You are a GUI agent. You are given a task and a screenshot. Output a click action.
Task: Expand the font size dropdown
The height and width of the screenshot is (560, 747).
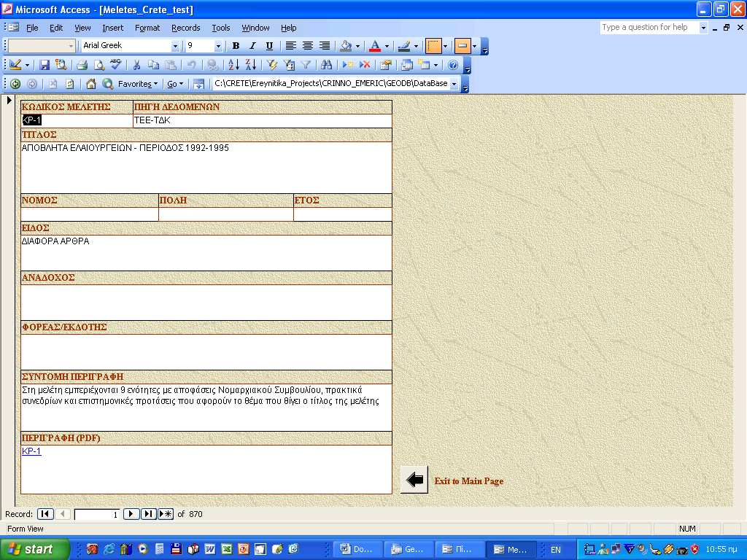pyautogui.click(x=217, y=46)
